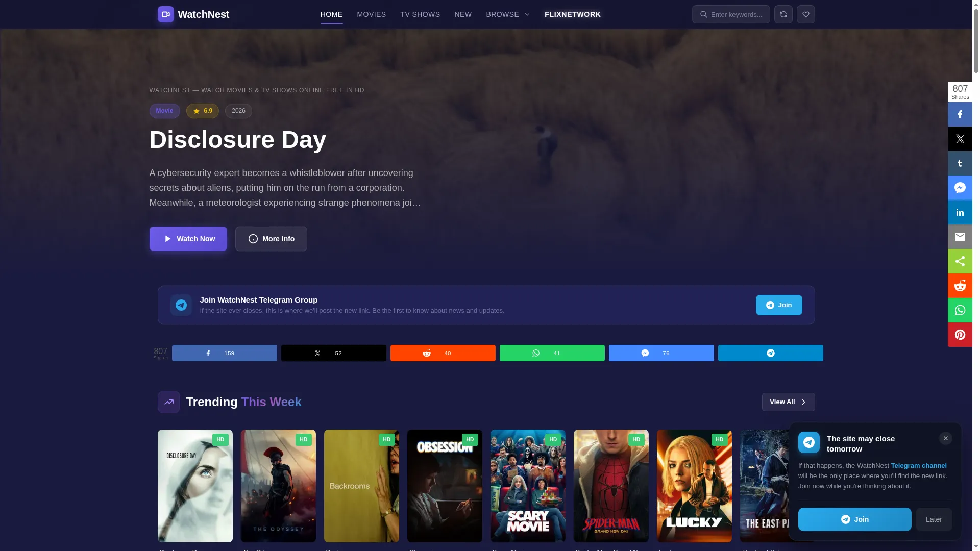This screenshot has height=551, width=980.
Task: Open the Spider-Man Brand New Day poster
Action: pyautogui.click(x=611, y=486)
